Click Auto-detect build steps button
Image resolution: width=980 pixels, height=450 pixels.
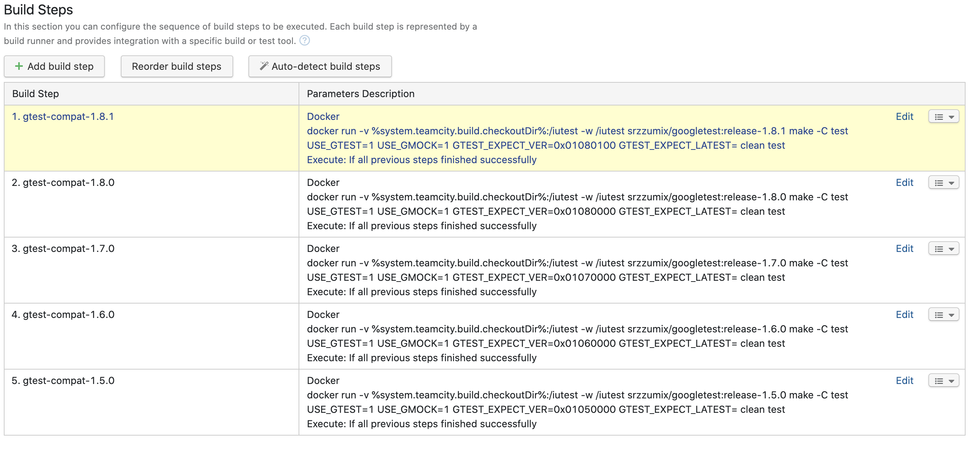coord(319,66)
